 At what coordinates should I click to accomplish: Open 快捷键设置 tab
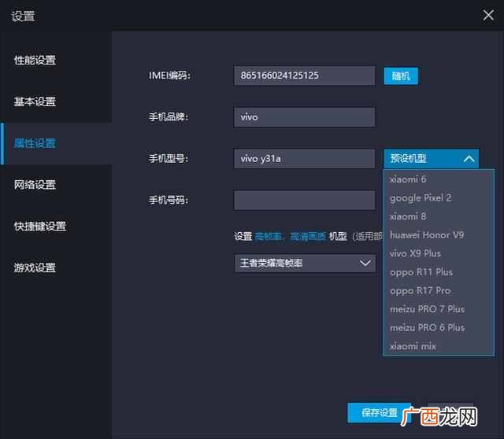click(x=40, y=226)
